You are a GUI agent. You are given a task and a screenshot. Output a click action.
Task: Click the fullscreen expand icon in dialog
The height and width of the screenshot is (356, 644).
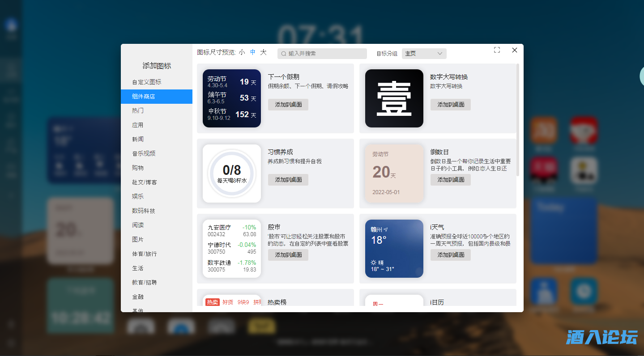pyautogui.click(x=497, y=50)
